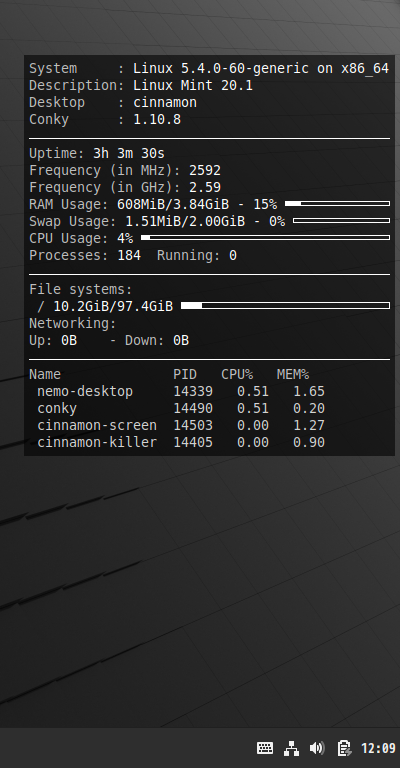Click the 0.90 MEM% value of cinnamon-killer
The height and width of the screenshot is (768, 400).
click(x=309, y=442)
